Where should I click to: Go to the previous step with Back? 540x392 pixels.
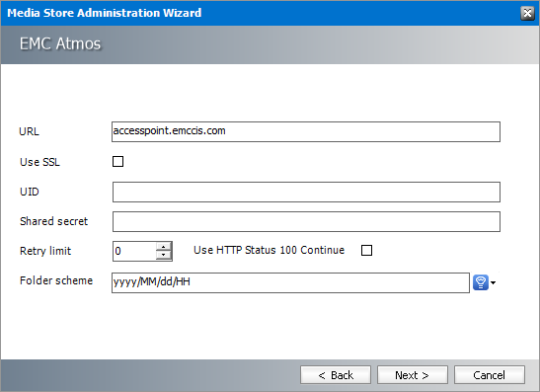click(336, 375)
